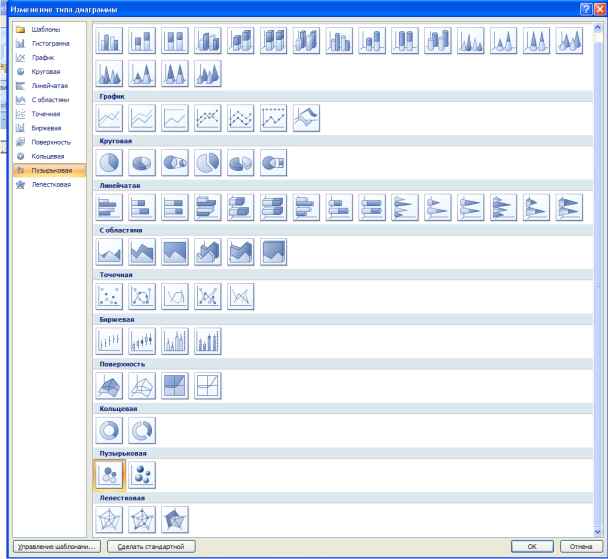Select the last pyramid chart in second row
Screen dimensions: 608x559
click(x=208, y=73)
